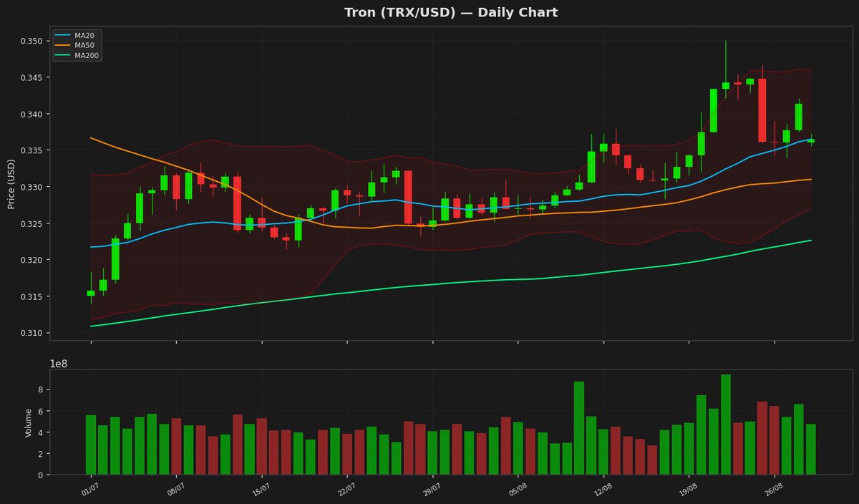Click the green MA200 line sample in legend
Viewport: 859px width, 504px height.
click(63, 55)
